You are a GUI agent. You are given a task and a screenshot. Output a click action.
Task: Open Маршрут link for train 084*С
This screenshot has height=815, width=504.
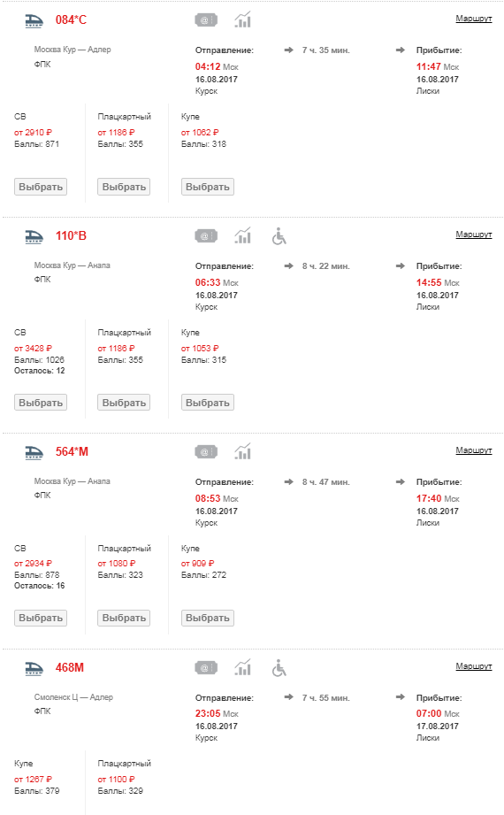click(473, 19)
